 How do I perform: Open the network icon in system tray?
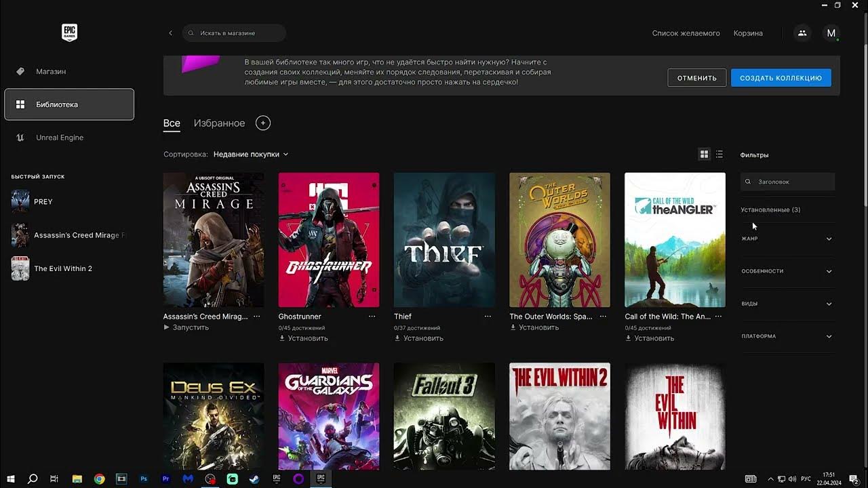click(781, 479)
